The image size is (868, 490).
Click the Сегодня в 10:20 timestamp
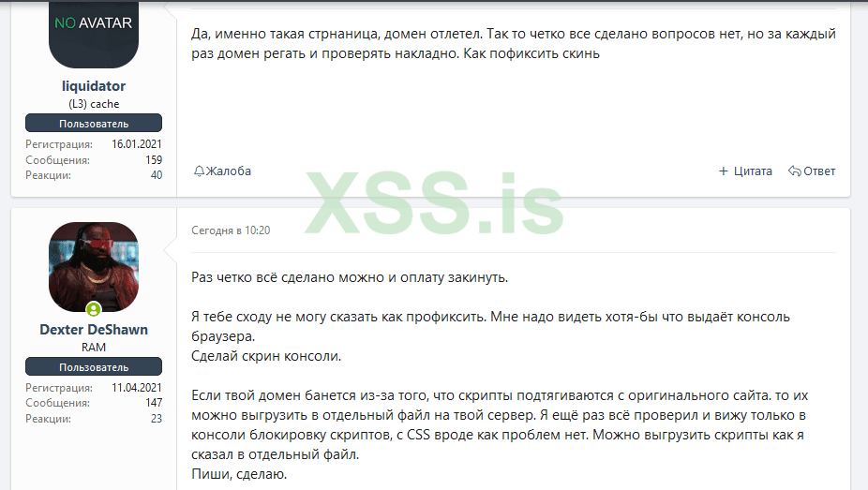tap(231, 230)
